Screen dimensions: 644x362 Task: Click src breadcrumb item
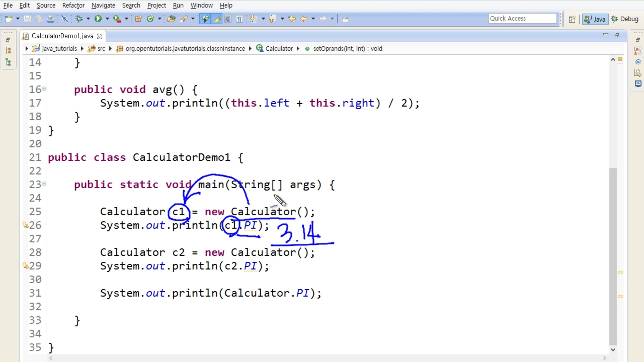click(96, 49)
